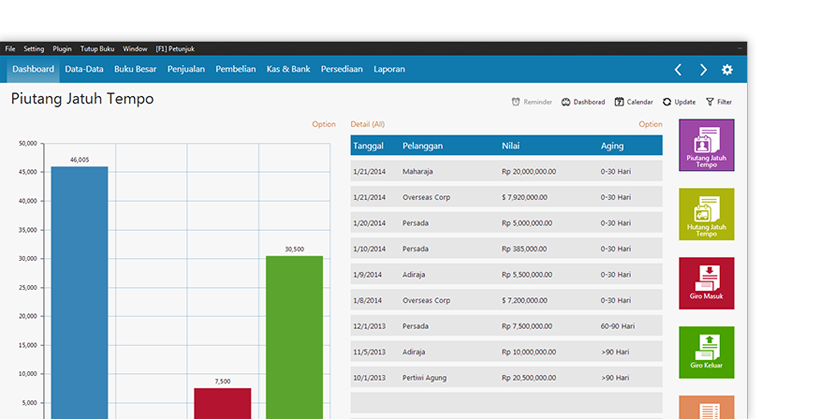Switch to the Dashboard tab

pyautogui.click(x=33, y=69)
